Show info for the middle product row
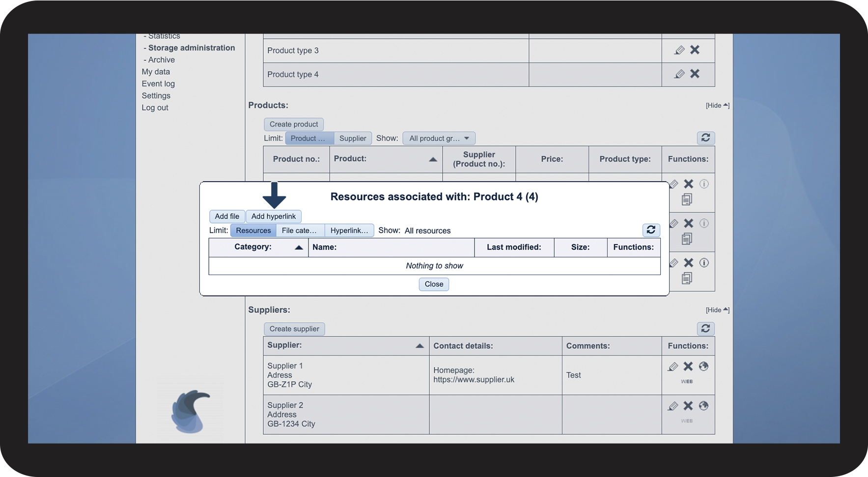 click(704, 223)
